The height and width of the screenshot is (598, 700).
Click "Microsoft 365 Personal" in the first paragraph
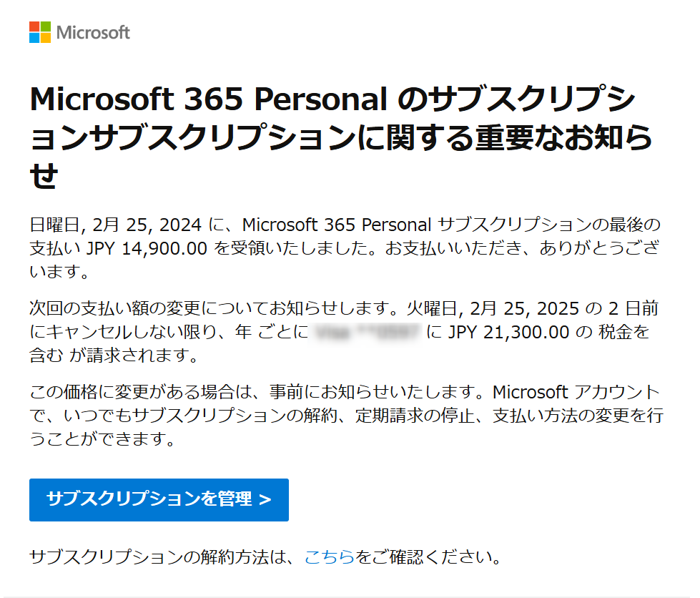coord(336,225)
